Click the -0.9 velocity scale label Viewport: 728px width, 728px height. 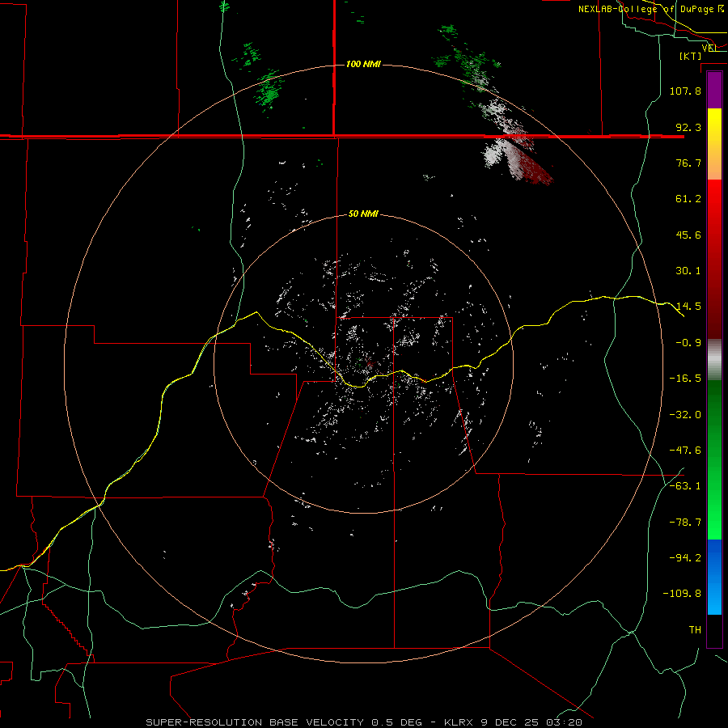point(688,343)
